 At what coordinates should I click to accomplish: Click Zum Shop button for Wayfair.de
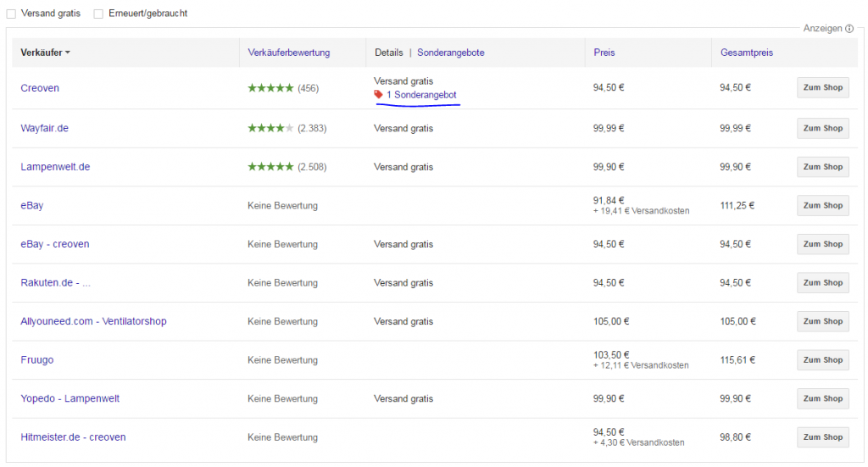(822, 128)
